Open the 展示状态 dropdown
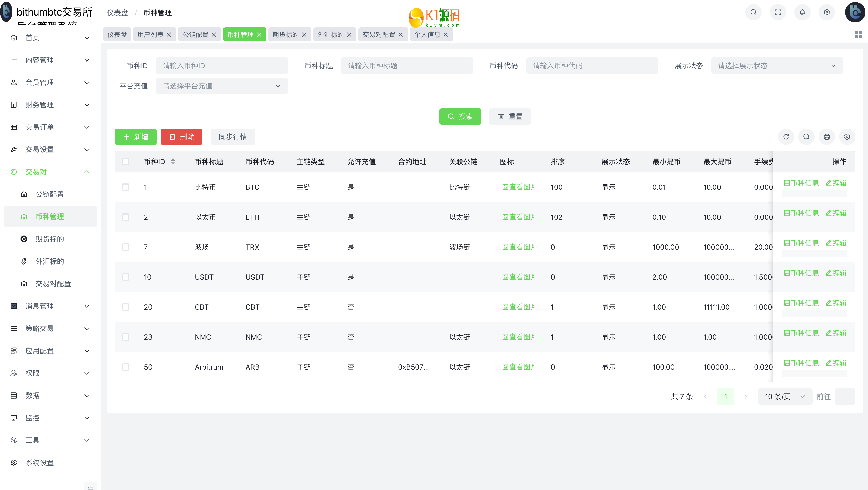Image resolution: width=868 pixels, height=490 pixels. click(x=777, y=66)
